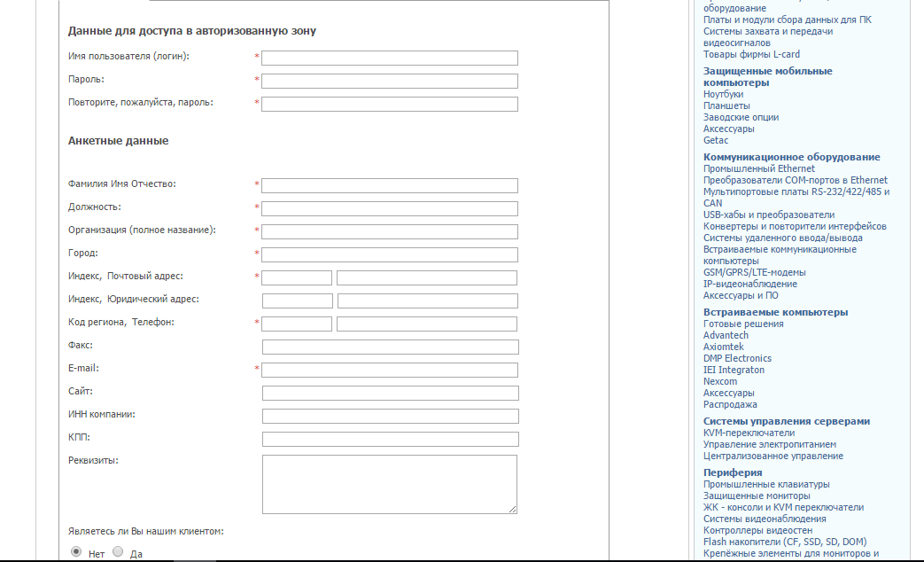Open the Advantech link
Viewport: 924px width, 562px height.
[x=726, y=335]
